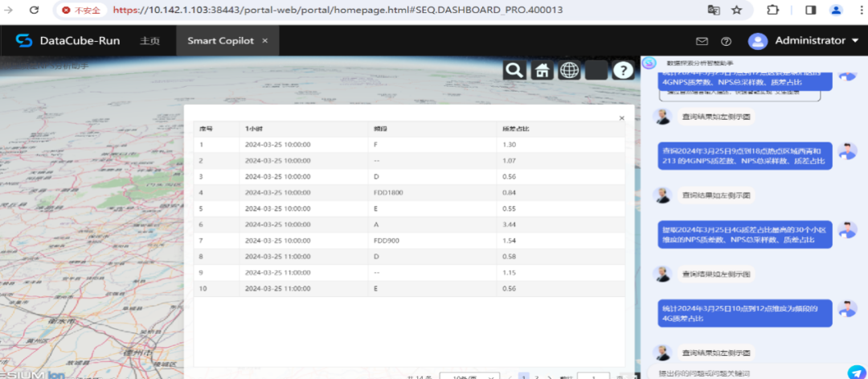
Task: Click the browser forward arrow
Action: tap(8, 10)
